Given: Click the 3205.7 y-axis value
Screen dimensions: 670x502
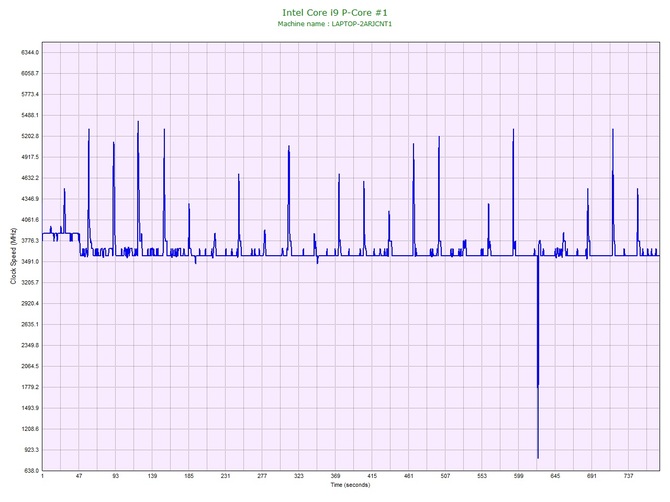Looking at the screenshot, I should 30,283.
